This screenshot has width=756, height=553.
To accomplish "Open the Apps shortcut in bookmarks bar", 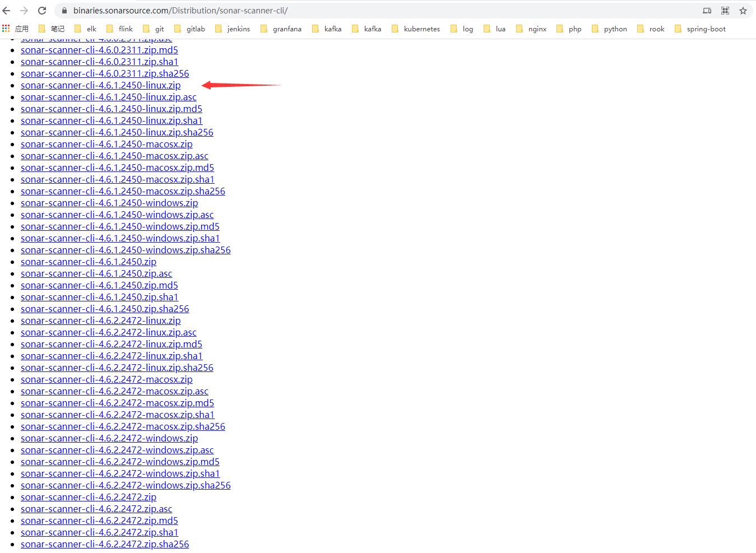I will (15, 29).
